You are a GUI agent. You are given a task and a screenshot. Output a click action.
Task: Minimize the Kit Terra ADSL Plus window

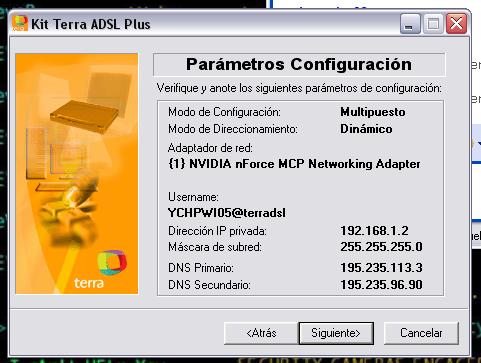(410, 24)
